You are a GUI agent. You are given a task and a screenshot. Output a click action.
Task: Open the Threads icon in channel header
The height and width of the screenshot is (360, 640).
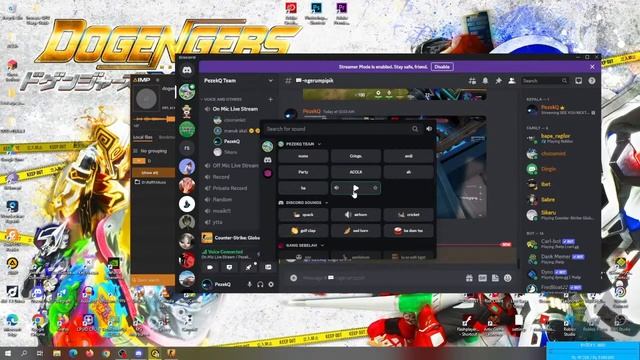click(x=472, y=81)
